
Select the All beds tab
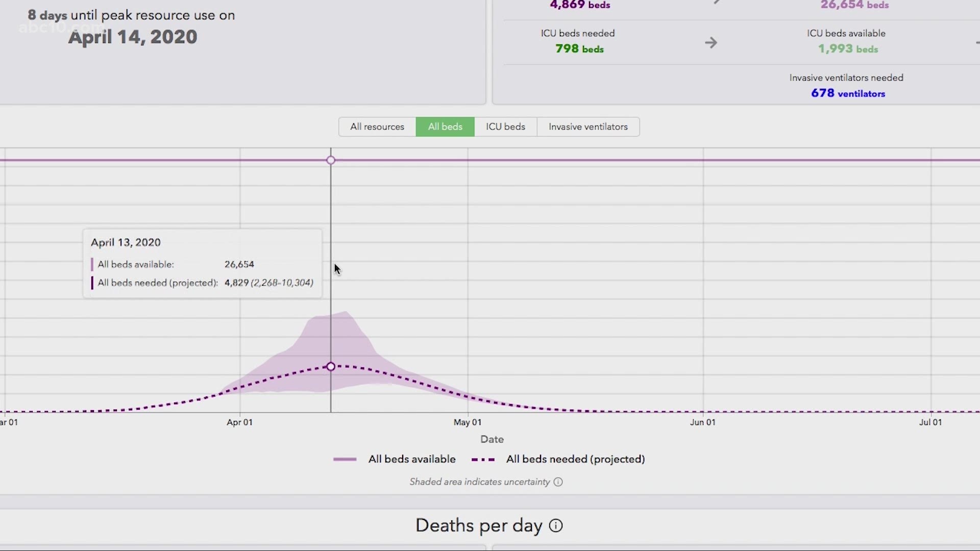(x=445, y=127)
